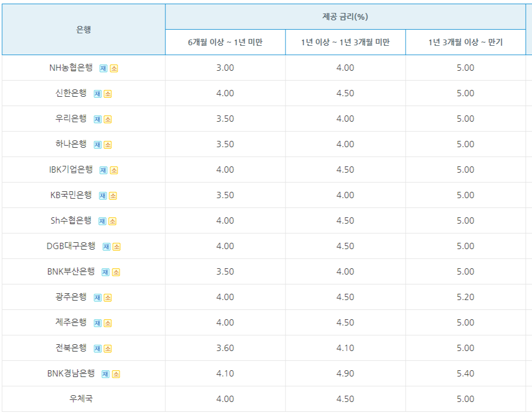
Task: Click the yellow 소 badge next to KB국민은행
Action: [x=113, y=196]
